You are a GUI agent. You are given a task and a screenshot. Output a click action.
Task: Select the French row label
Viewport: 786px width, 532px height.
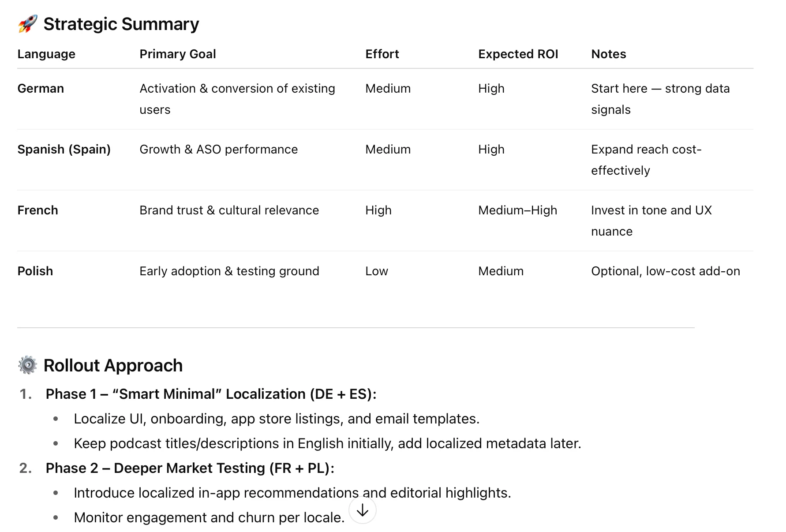click(37, 210)
